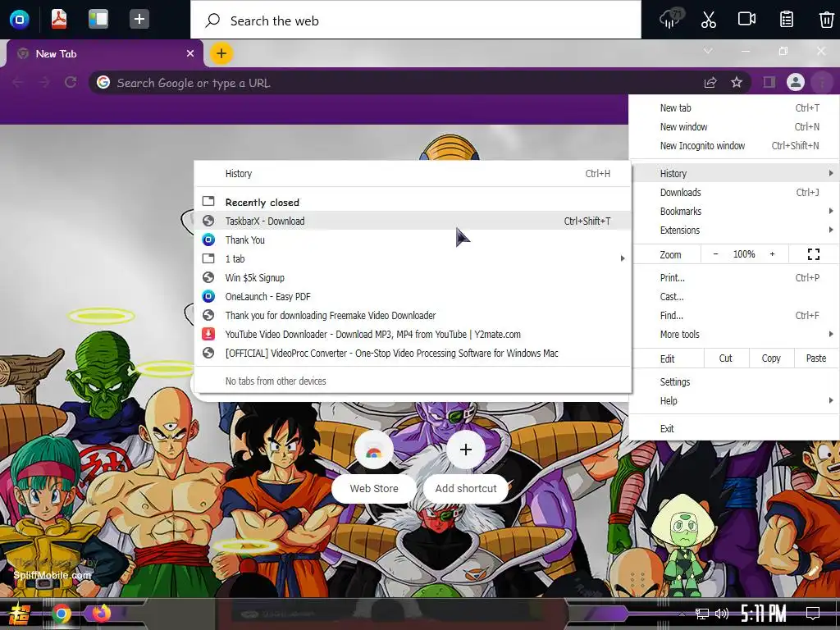Viewport: 840px width, 630px height.
Task: Start the screen recorder camera icon
Action: 746,20
